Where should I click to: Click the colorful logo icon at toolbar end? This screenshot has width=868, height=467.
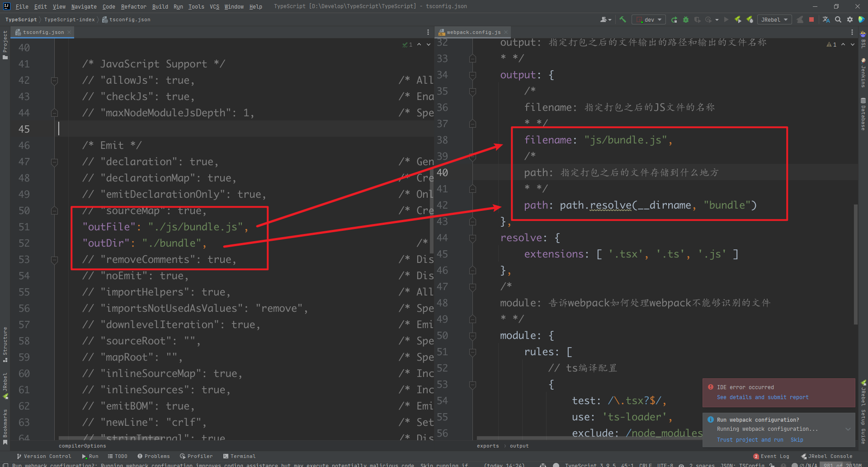coord(861,19)
